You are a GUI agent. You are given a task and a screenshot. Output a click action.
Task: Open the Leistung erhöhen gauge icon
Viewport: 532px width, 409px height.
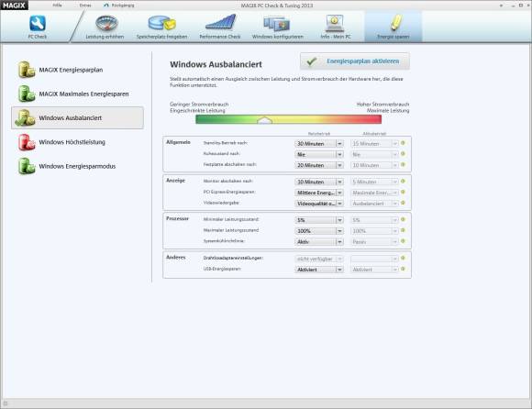point(106,24)
